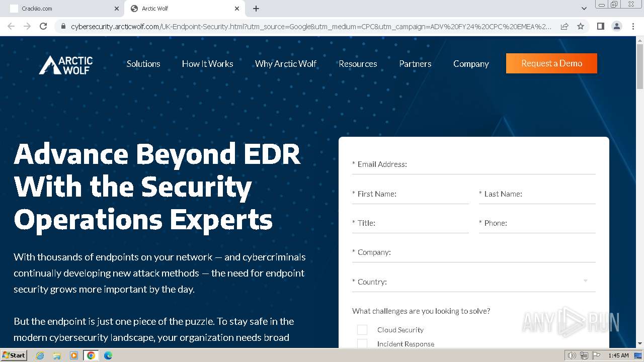This screenshot has width=644, height=362.
Task: Bookmark this page with the star
Action: [x=581, y=26]
